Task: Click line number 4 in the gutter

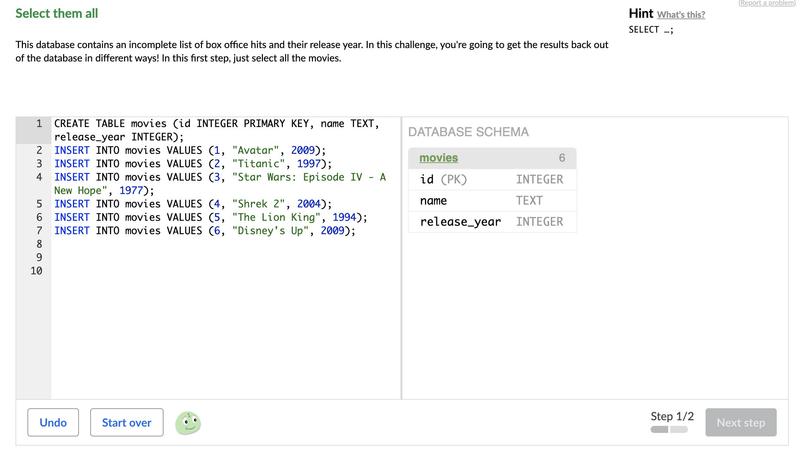Action: click(39, 177)
